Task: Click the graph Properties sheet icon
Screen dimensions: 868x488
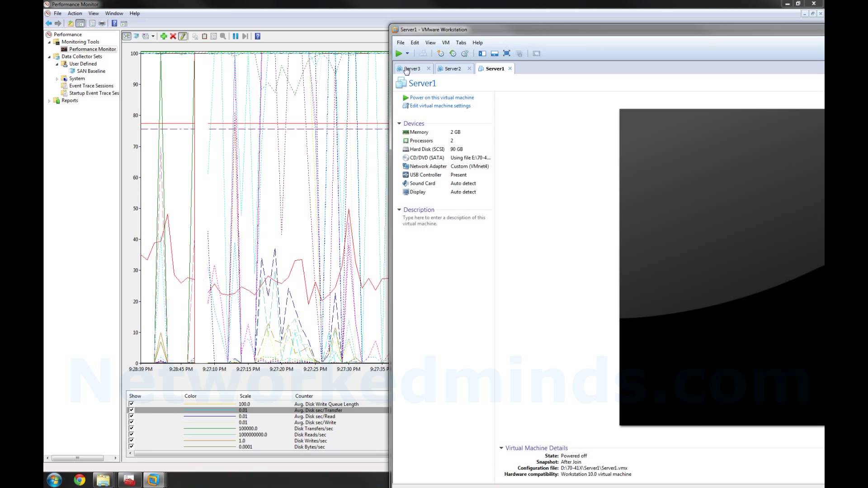Action: [214, 36]
